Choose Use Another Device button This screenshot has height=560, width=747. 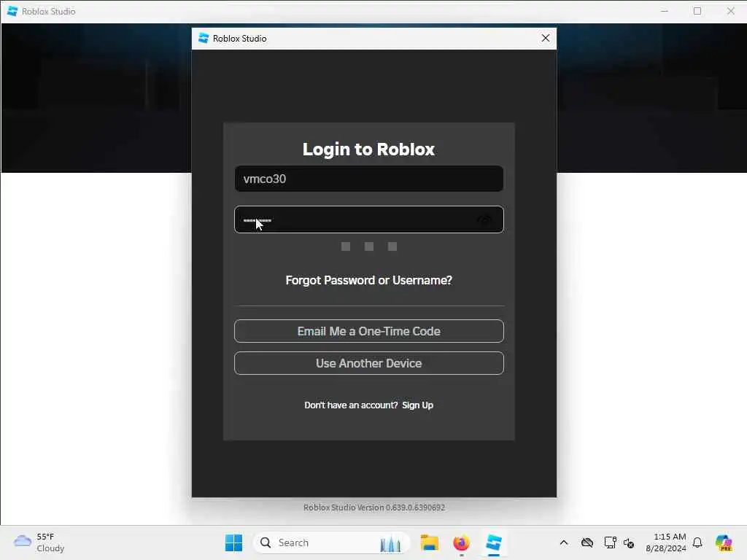click(368, 363)
